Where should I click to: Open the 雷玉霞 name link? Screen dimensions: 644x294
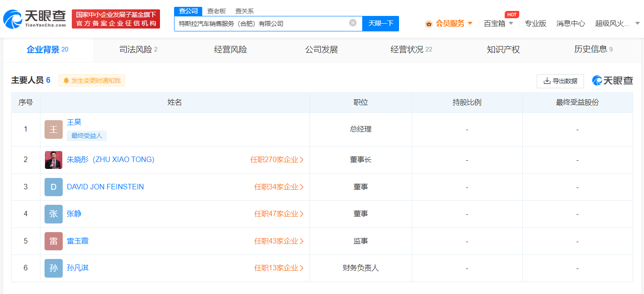(x=78, y=241)
